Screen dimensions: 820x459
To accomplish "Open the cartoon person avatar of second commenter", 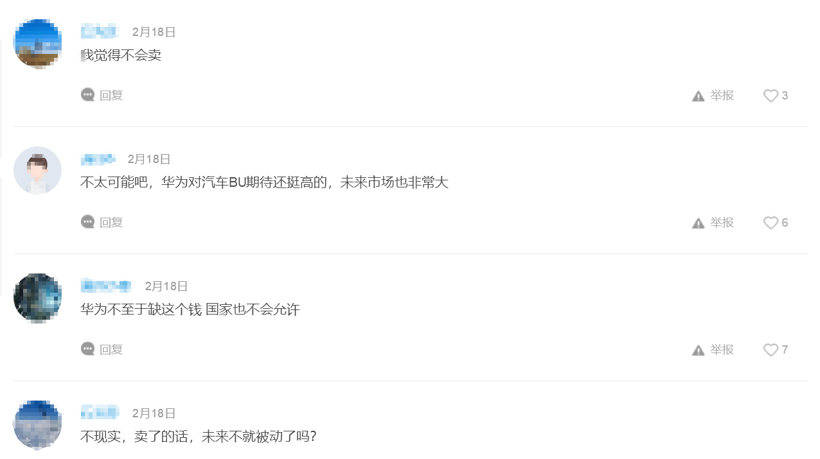I will pyautogui.click(x=38, y=170).
